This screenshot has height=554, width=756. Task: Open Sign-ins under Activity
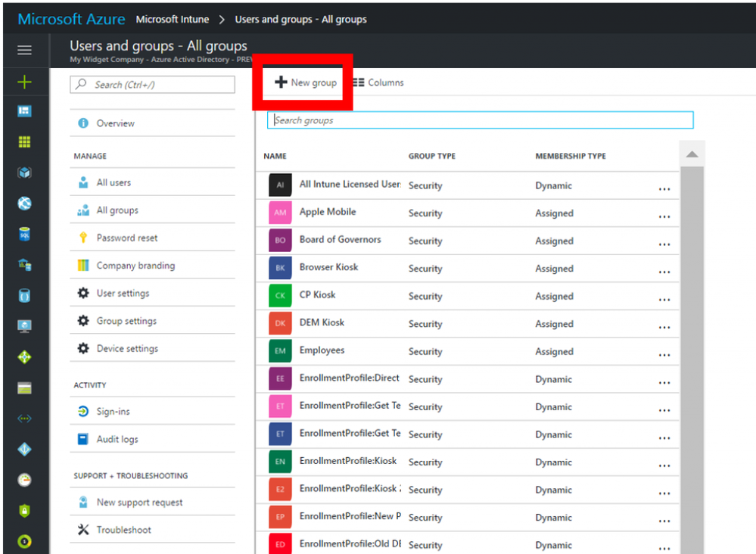[x=152, y=411]
